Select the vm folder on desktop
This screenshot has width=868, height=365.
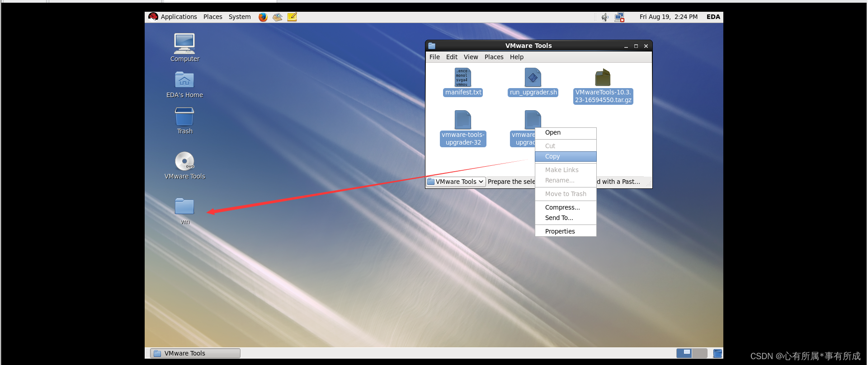(184, 206)
